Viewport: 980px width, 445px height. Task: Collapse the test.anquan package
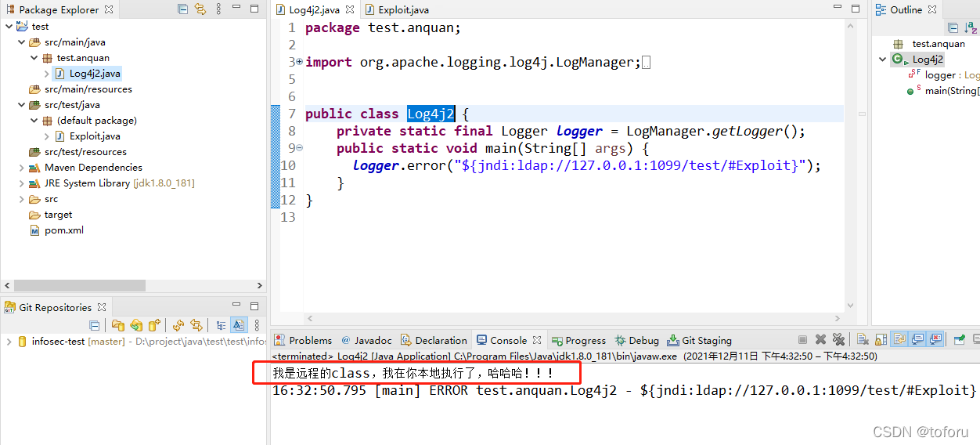pos(34,58)
